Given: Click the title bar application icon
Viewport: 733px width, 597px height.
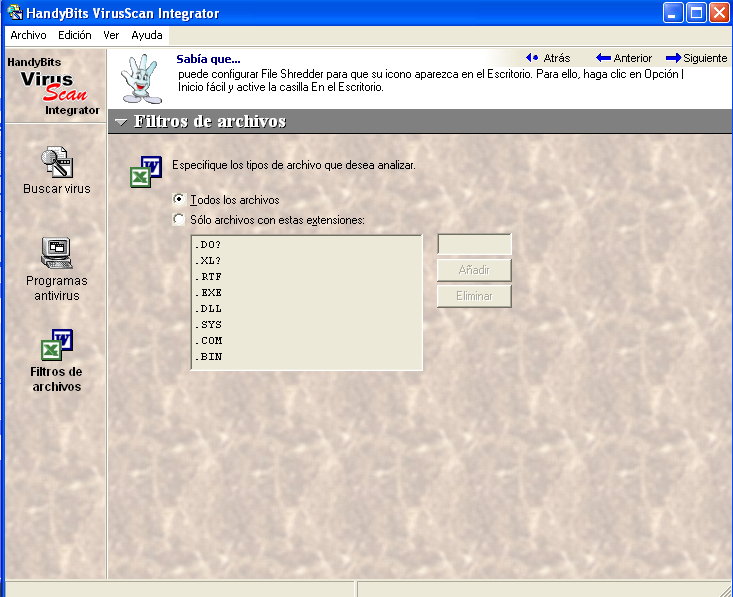Looking at the screenshot, I should point(15,13).
